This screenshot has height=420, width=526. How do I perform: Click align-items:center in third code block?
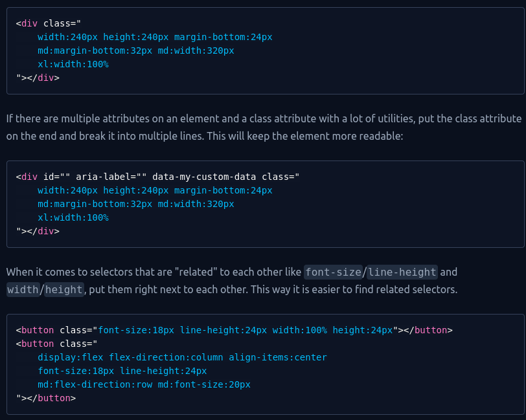(278, 357)
